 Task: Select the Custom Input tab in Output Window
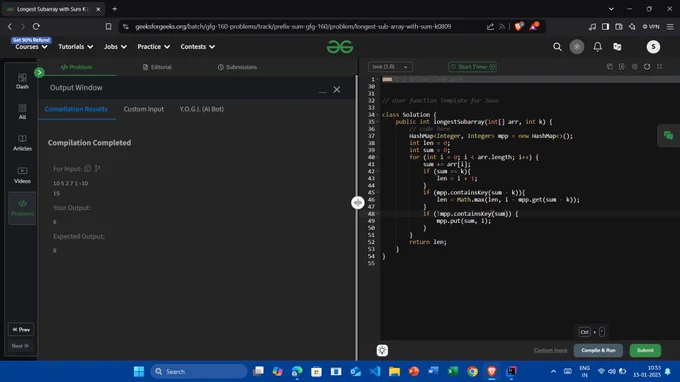(x=144, y=109)
